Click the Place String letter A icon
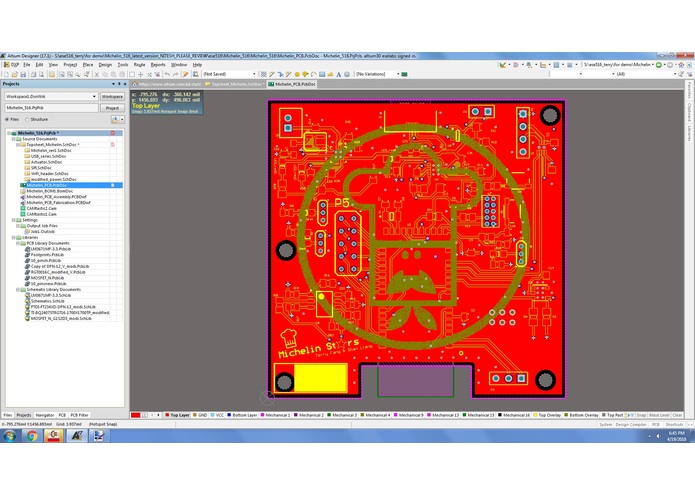 click(338, 74)
